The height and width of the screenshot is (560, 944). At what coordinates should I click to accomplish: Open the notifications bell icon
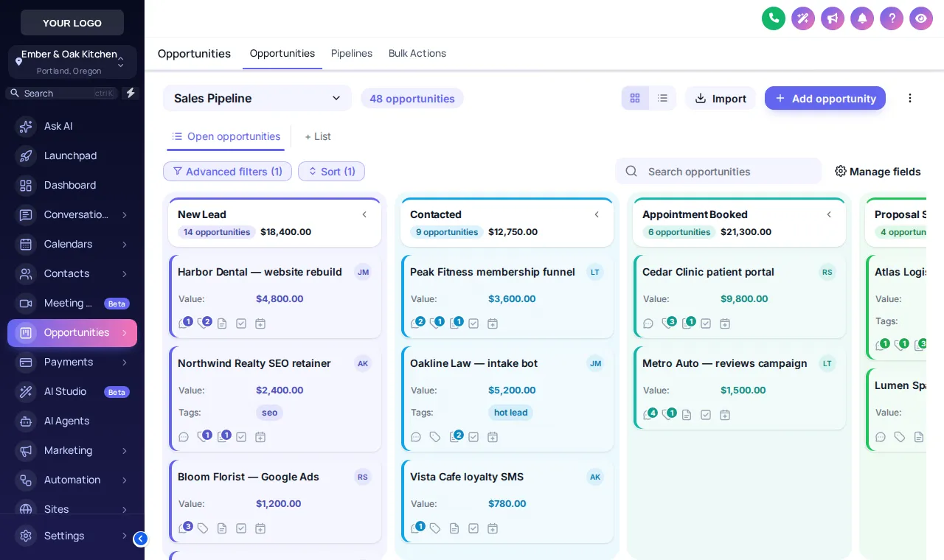pos(862,18)
